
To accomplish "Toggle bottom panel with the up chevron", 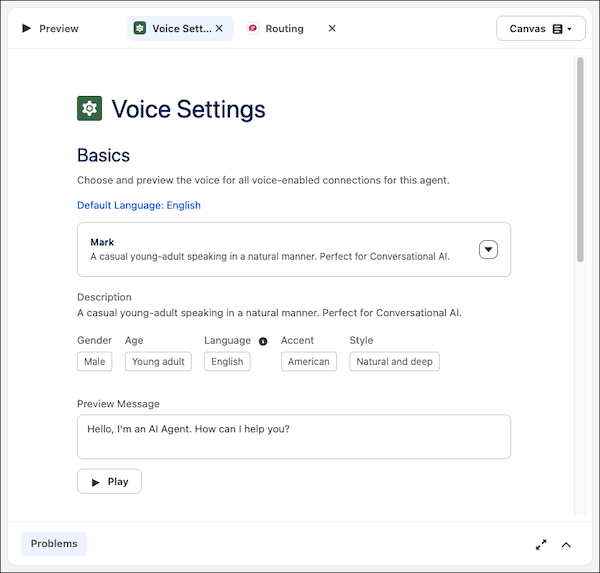I will [566, 545].
